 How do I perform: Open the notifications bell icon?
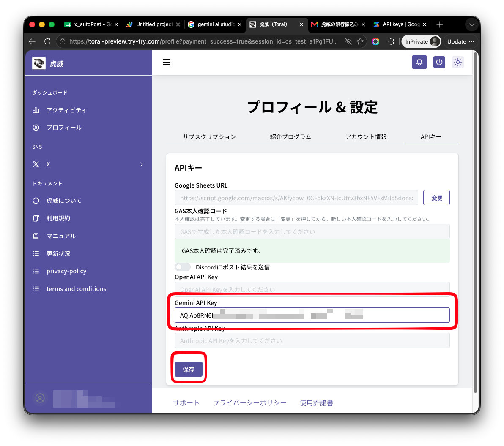coord(419,62)
